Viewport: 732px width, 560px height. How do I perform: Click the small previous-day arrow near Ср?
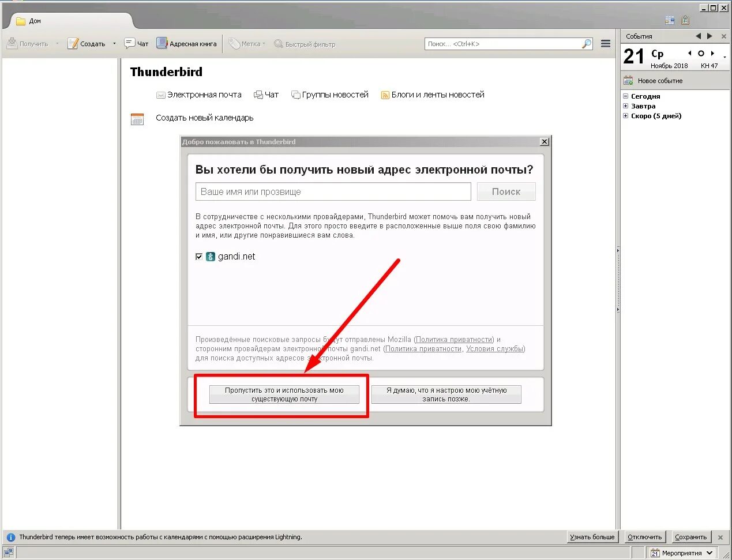(x=690, y=53)
